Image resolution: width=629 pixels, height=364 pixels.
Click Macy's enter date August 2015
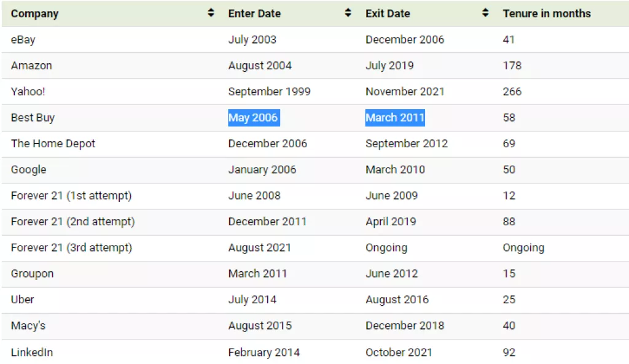click(x=260, y=326)
